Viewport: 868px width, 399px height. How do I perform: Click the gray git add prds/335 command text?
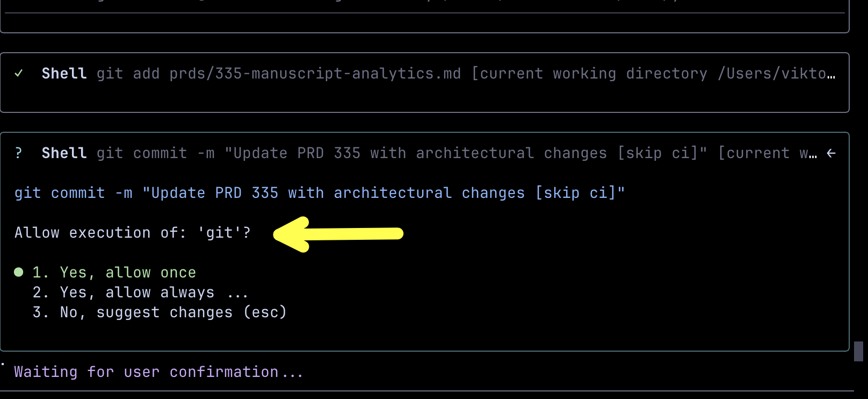coord(278,74)
